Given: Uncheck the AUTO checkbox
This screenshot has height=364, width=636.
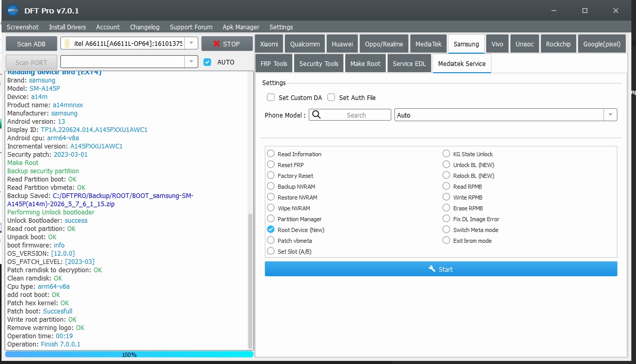Looking at the screenshot, I should [208, 62].
